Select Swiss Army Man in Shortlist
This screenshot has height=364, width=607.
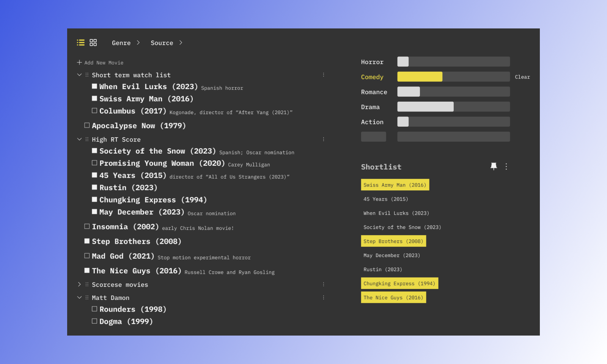tap(395, 185)
